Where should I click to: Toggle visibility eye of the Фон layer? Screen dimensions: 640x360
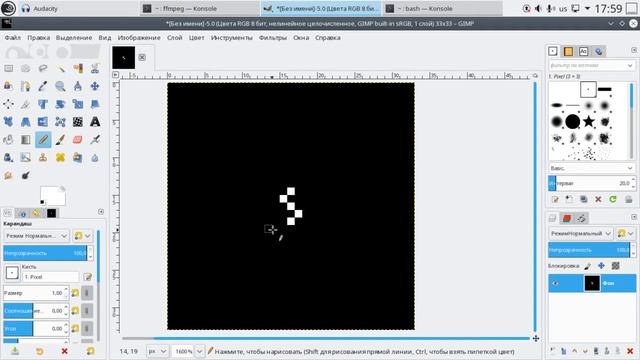[x=555, y=283]
